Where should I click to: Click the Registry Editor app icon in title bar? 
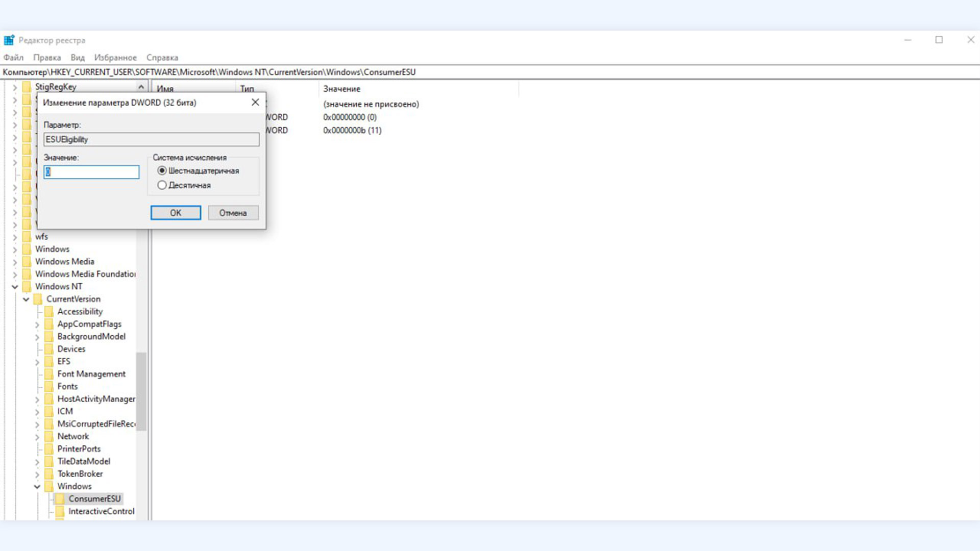pos(9,40)
